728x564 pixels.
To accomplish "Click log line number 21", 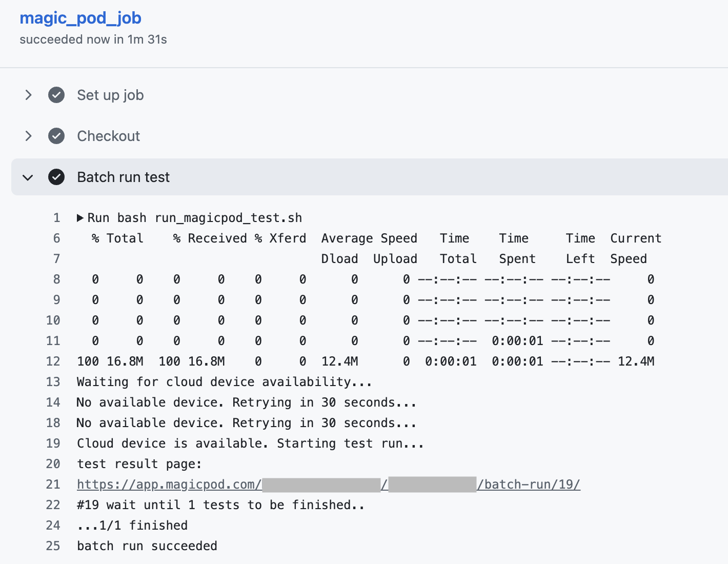I will point(53,485).
